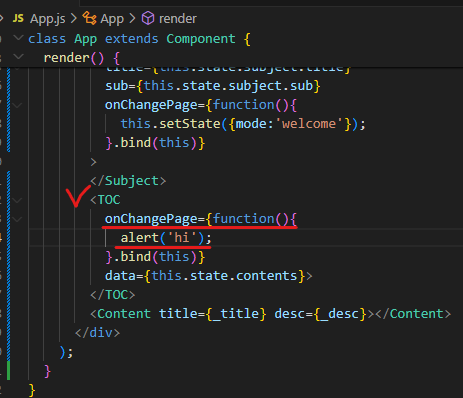Click the breadcrumb chevron after App.js
The height and width of the screenshot is (398, 463).
73,19
